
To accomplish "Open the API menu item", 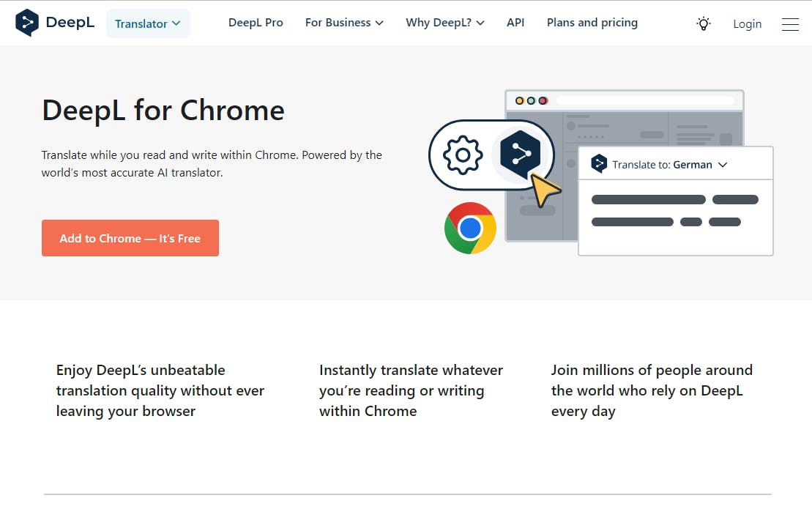I will tap(515, 23).
